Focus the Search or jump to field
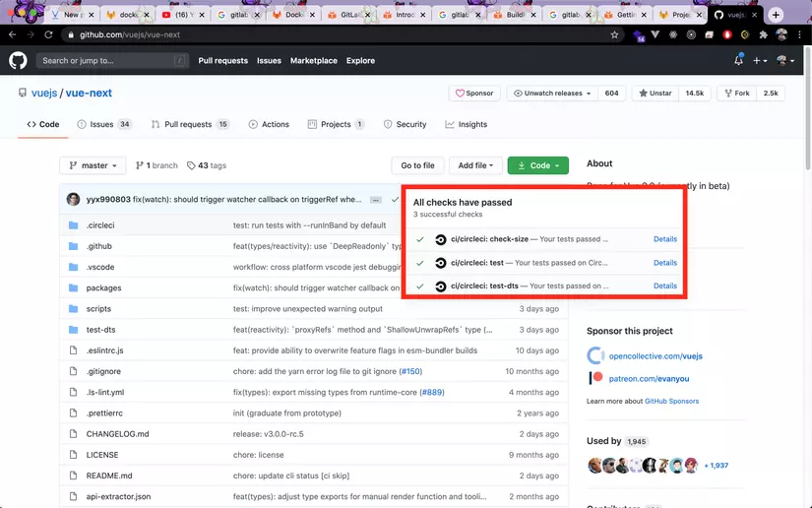Screen dimensions: 812x508 (x=112, y=61)
